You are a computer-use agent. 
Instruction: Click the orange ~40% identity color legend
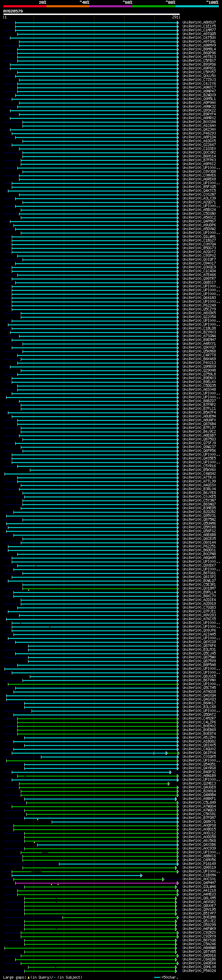click(x=68, y=6)
